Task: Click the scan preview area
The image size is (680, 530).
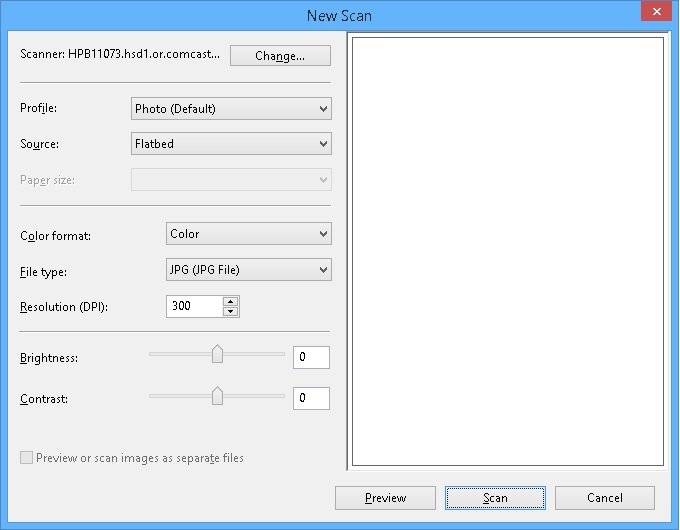Action: pos(508,252)
